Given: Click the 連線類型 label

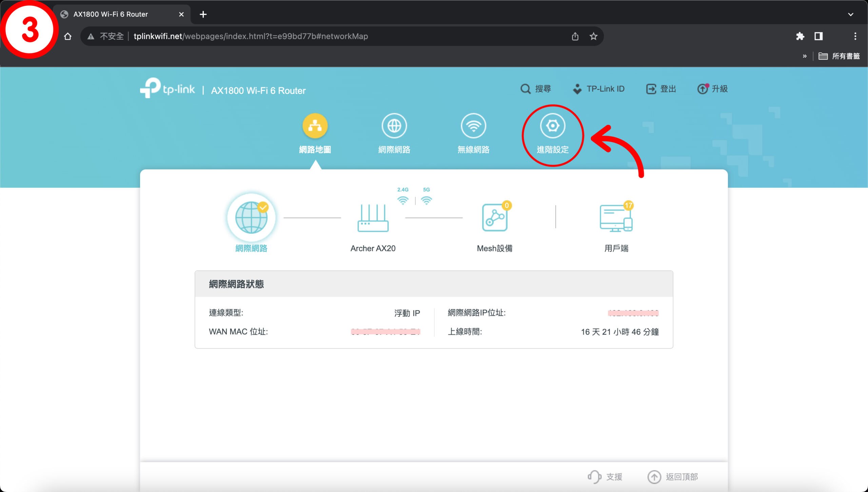Looking at the screenshot, I should click(x=226, y=313).
